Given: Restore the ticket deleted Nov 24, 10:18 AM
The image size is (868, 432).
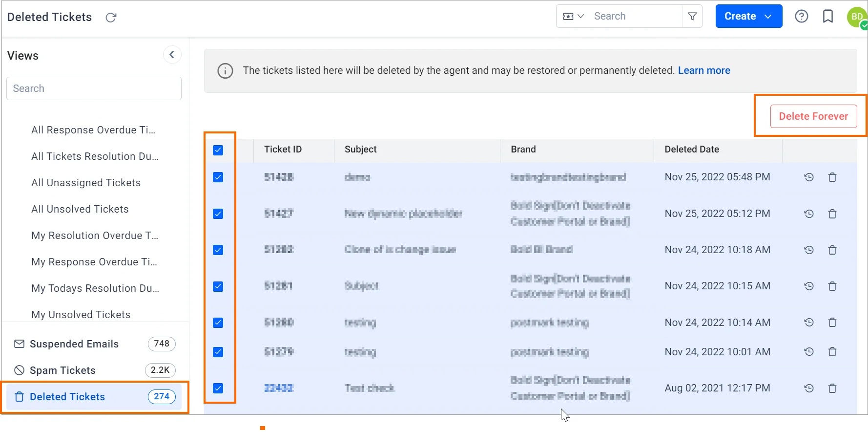Looking at the screenshot, I should pos(809,250).
